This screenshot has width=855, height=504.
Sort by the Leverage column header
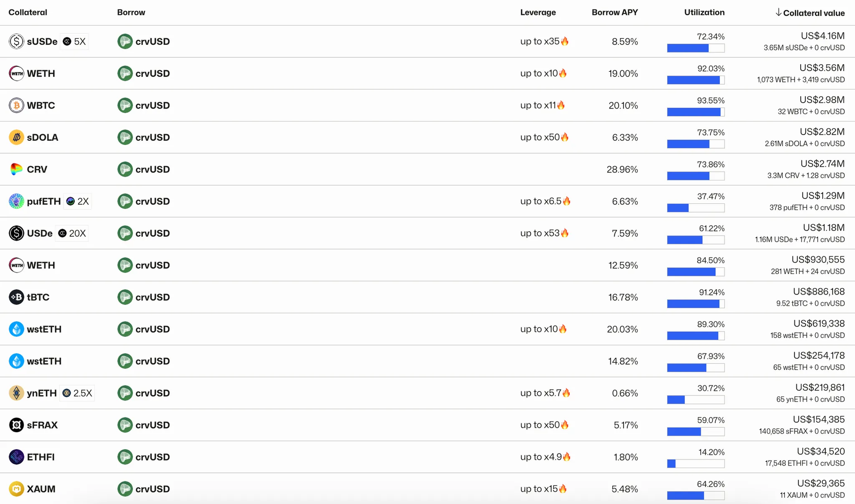[538, 12]
